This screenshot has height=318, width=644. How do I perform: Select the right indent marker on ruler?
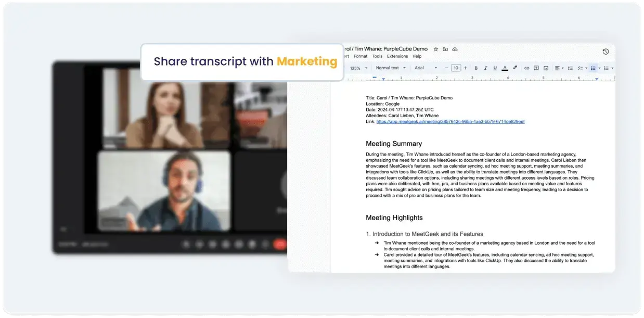click(597, 79)
